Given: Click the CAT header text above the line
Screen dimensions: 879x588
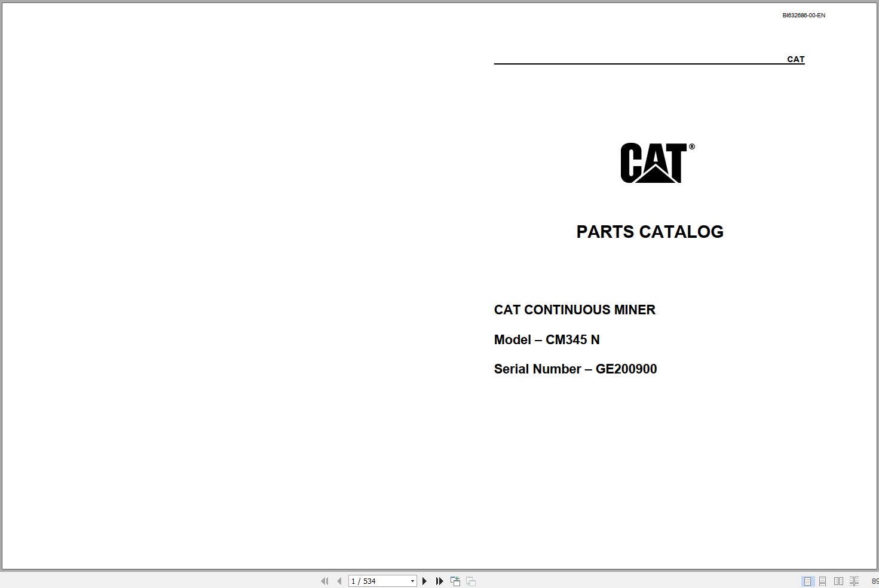Looking at the screenshot, I should click(x=796, y=59).
